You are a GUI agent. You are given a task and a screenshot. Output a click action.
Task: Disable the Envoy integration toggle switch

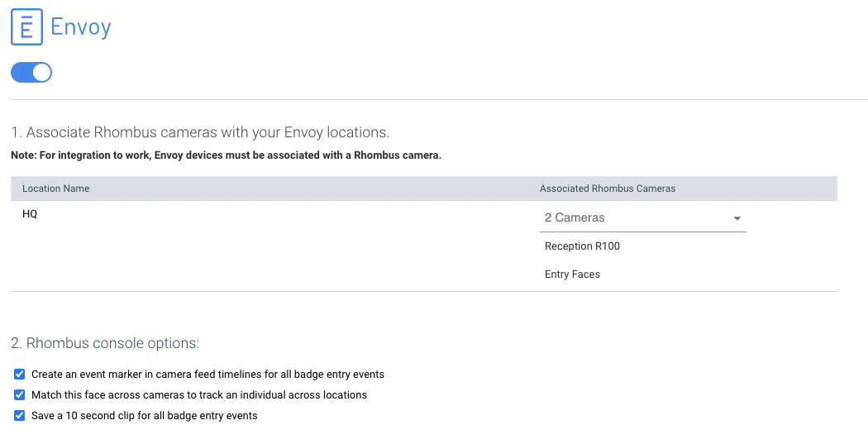click(31, 73)
